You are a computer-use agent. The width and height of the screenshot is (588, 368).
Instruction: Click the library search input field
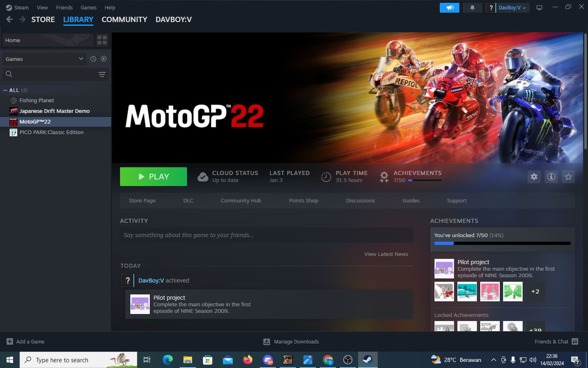[55, 75]
